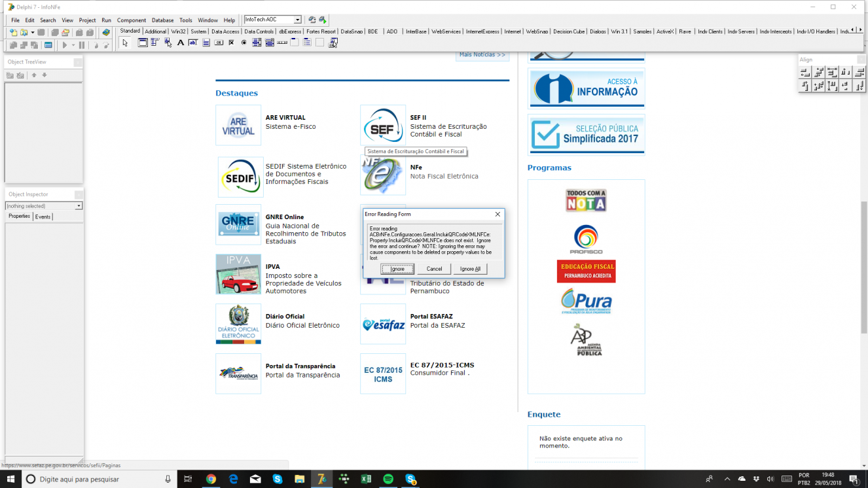
Task: Pick the Button (OK) component icon
Action: [x=219, y=43]
